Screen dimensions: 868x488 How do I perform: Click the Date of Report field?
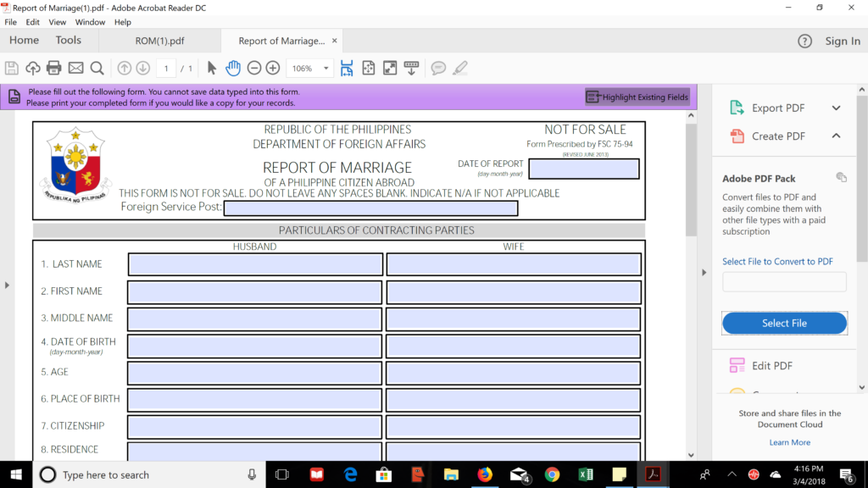point(584,169)
